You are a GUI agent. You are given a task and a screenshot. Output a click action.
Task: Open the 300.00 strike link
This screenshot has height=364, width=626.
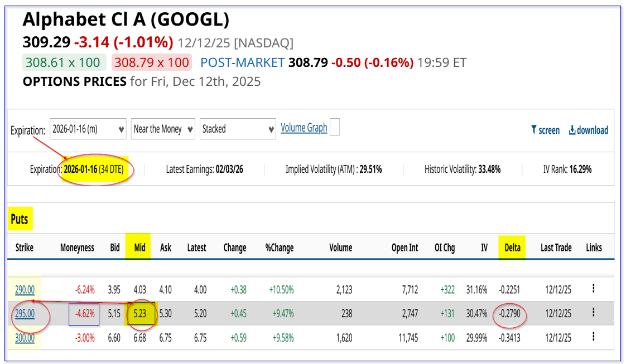[25, 337]
